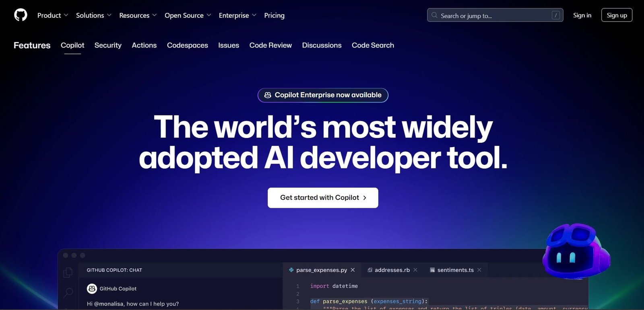The height and width of the screenshot is (310, 644).
Task: Click the explorer files icon in editor sidebar
Action: point(68,272)
